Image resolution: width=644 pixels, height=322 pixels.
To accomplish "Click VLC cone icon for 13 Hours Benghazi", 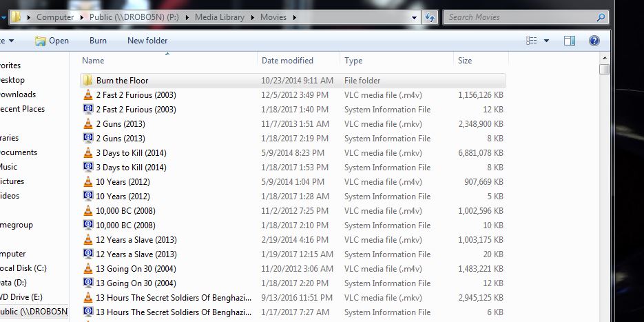I will tap(88, 298).
